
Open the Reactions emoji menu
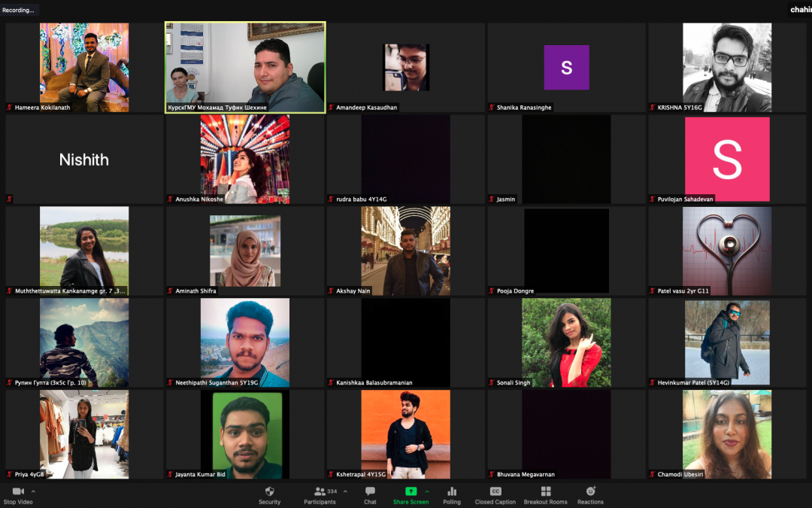tap(590, 494)
